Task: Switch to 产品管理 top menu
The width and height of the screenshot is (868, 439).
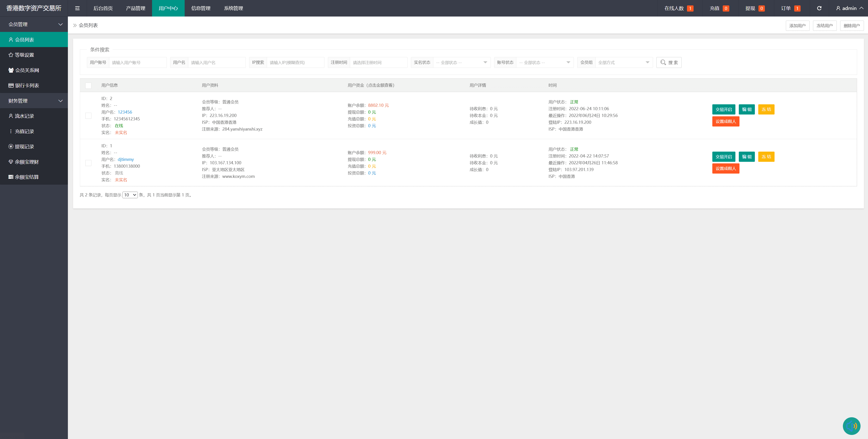Action: click(x=136, y=8)
